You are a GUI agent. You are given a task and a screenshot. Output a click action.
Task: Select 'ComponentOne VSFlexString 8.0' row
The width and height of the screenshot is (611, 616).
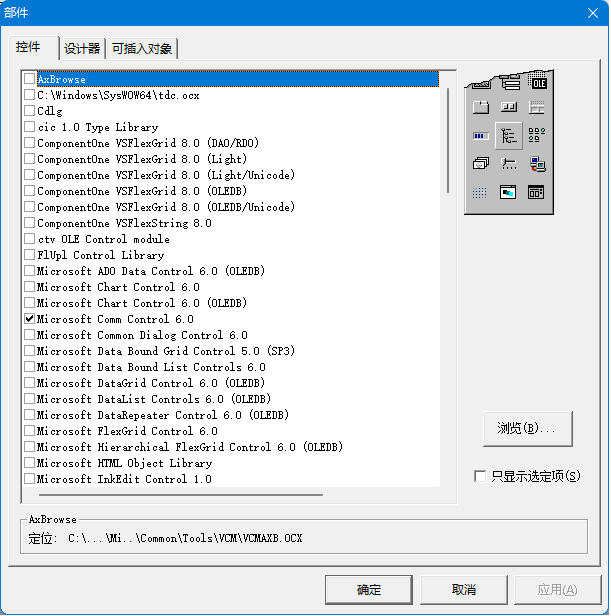(124, 223)
